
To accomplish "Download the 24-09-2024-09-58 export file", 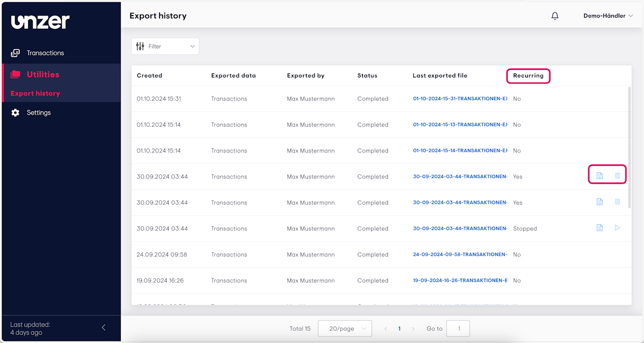I will [x=460, y=255].
